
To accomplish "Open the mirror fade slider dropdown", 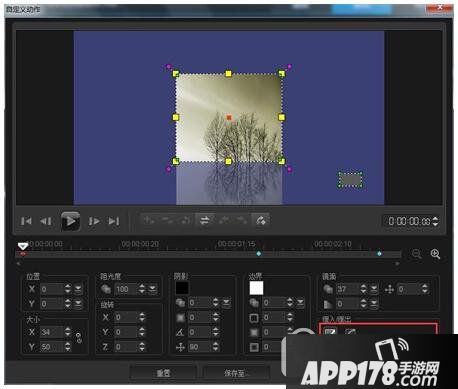I will coord(374,304).
